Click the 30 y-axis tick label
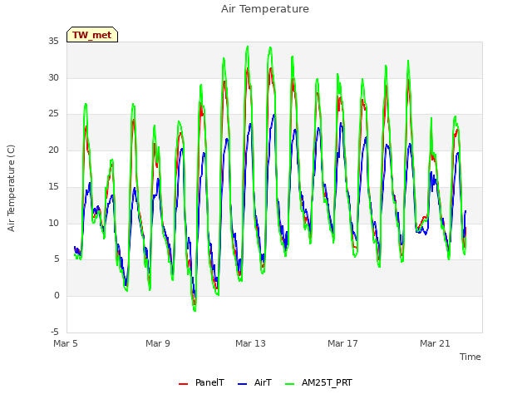Viewport: 532px width, 399px height. click(53, 77)
